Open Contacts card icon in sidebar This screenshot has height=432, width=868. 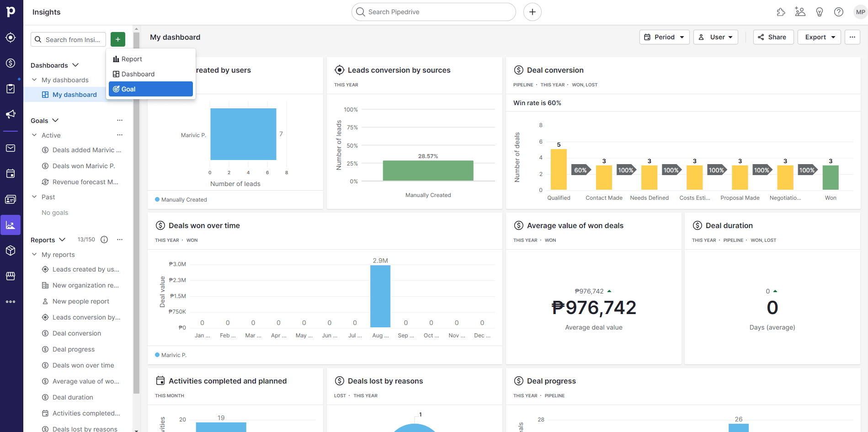[x=11, y=199]
